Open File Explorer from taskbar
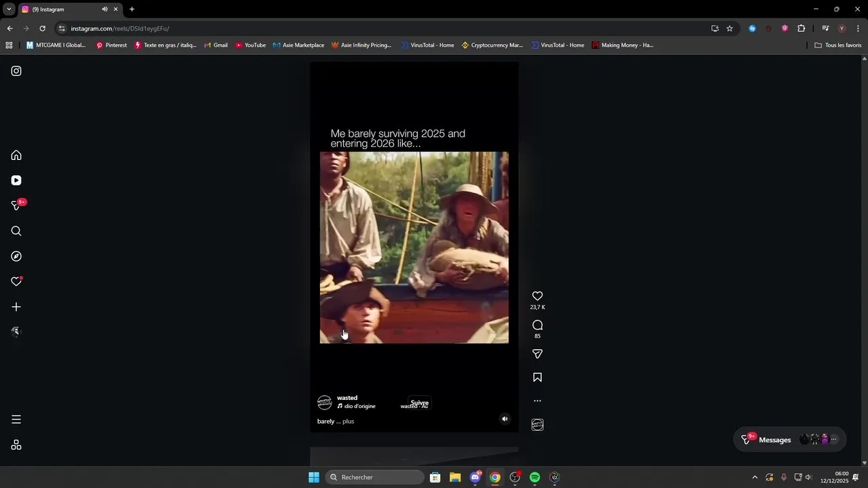 [455, 477]
